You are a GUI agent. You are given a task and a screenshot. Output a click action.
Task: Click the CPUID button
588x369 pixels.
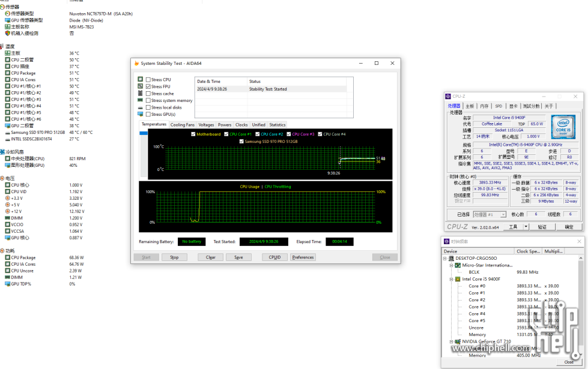(275, 257)
